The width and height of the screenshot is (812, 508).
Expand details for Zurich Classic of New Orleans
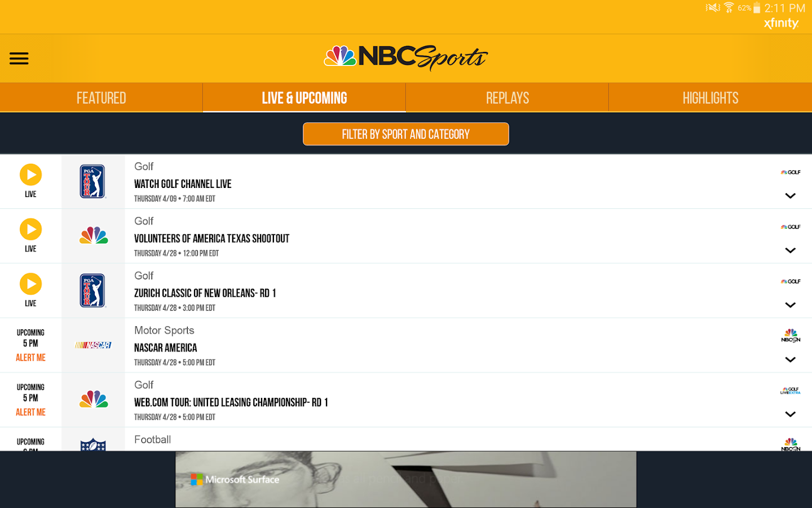791,305
